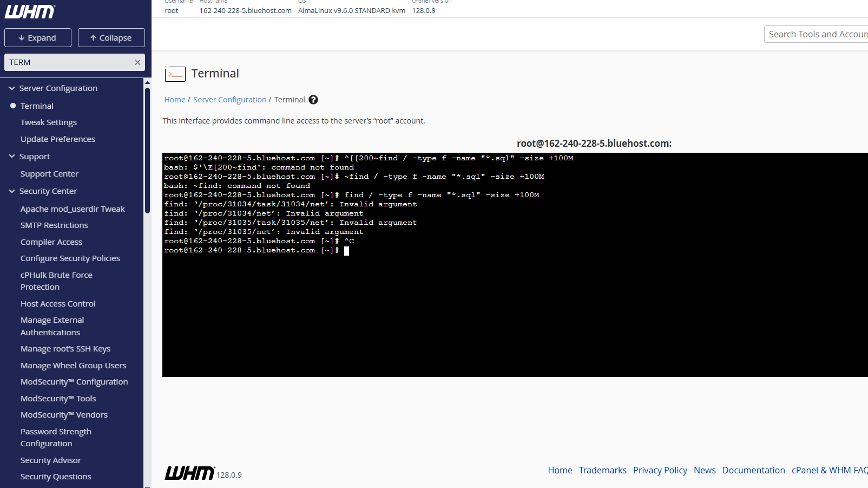Open Security Questions
Image resolution: width=868 pixels, height=488 pixels.
56,477
